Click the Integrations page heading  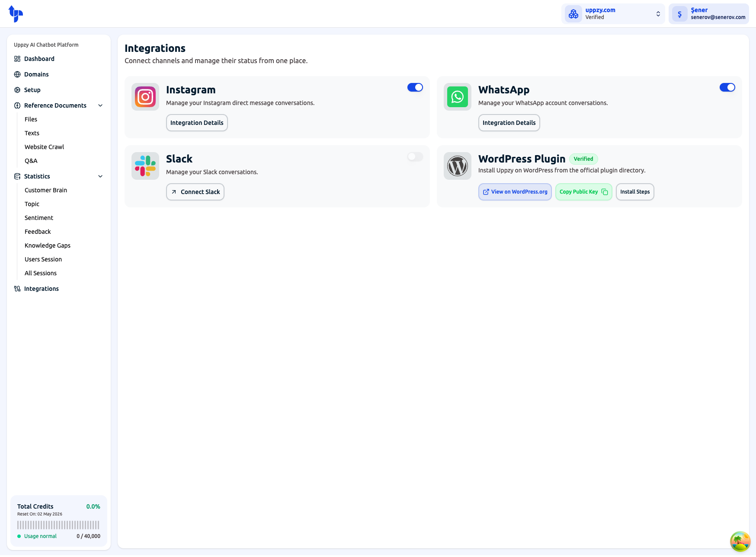(155, 48)
